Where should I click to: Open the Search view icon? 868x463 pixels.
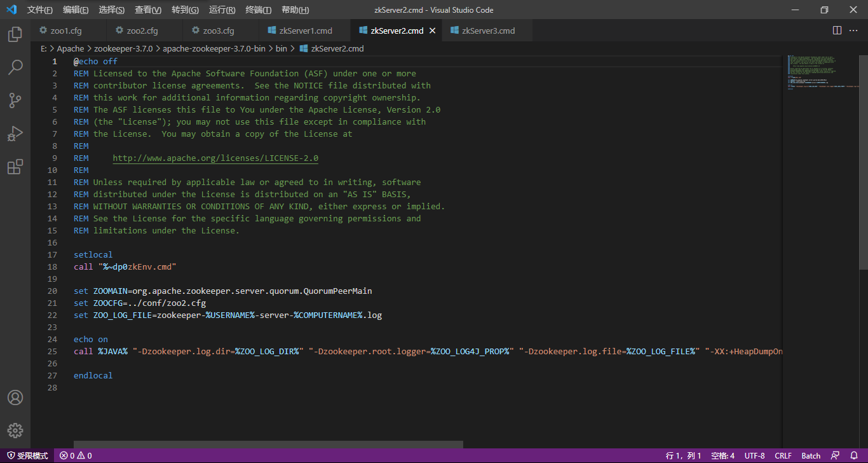pyautogui.click(x=15, y=67)
